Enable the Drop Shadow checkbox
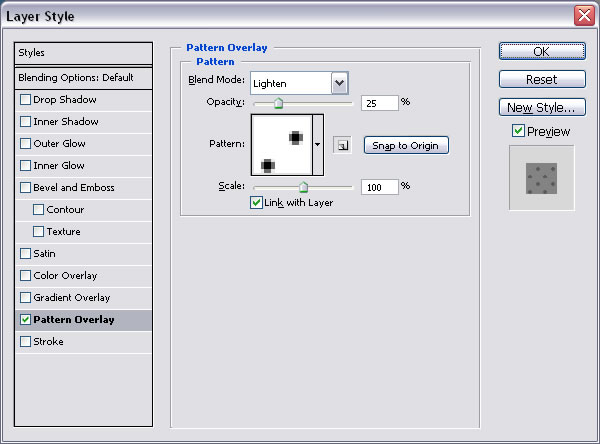The width and height of the screenshot is (600, 444). pos(25,100)
